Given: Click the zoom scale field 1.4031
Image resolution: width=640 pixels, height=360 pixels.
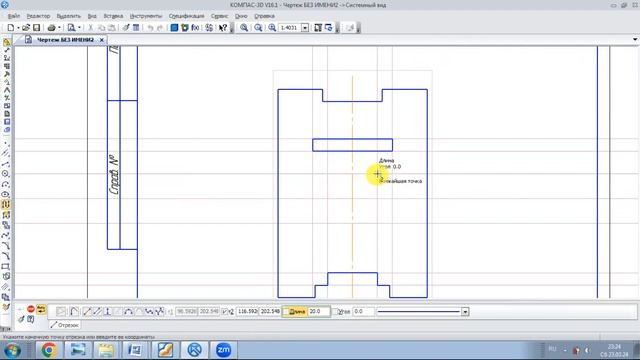Looking at the screenshot, I should pyautogui.click(x=290, y=28).
